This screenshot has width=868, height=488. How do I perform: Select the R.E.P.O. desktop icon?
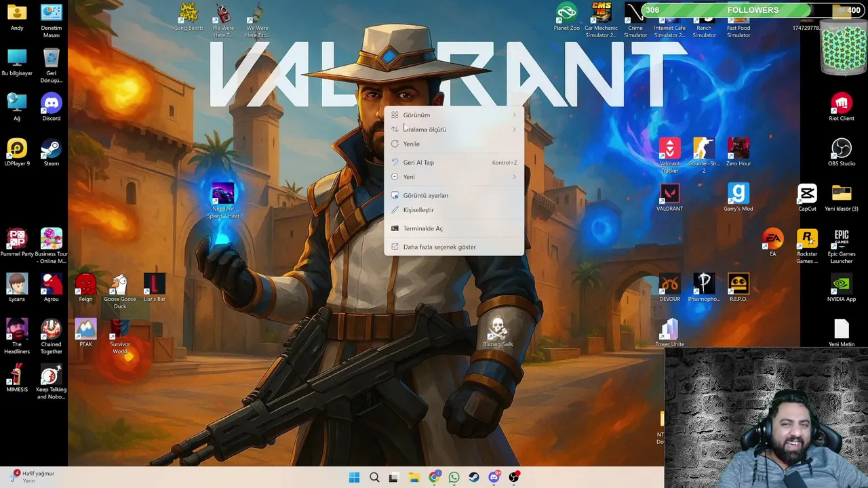[738, 288]
